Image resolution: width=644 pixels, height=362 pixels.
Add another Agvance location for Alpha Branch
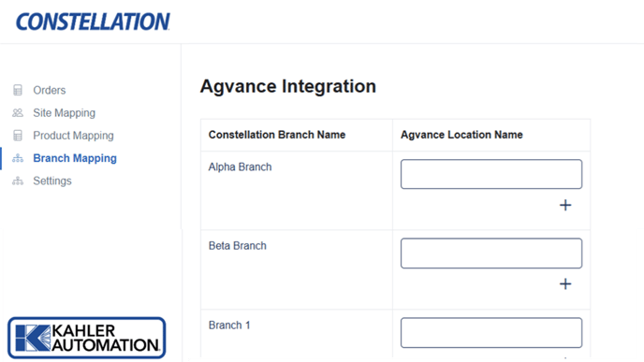click(565, 205)
